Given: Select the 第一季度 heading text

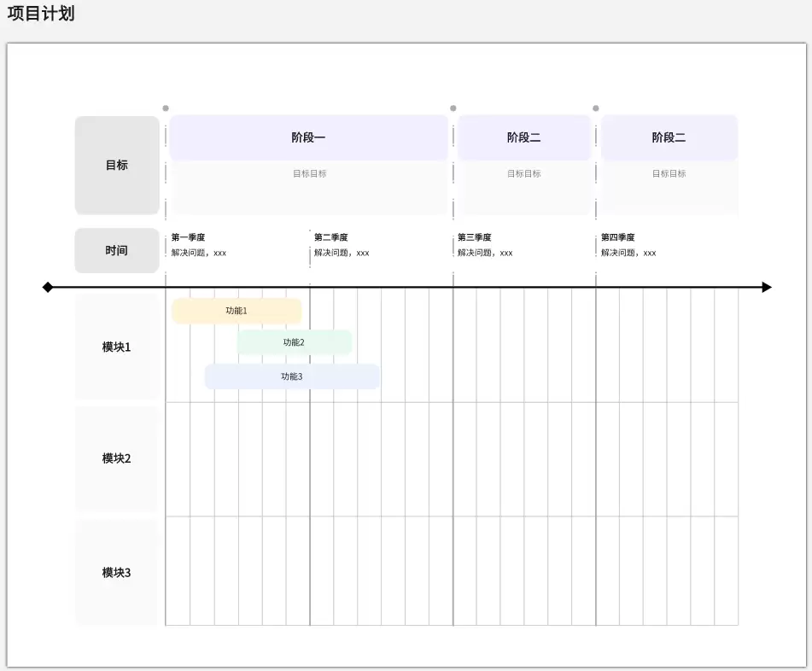Looking at the screenshot, I should coord(189,237).
